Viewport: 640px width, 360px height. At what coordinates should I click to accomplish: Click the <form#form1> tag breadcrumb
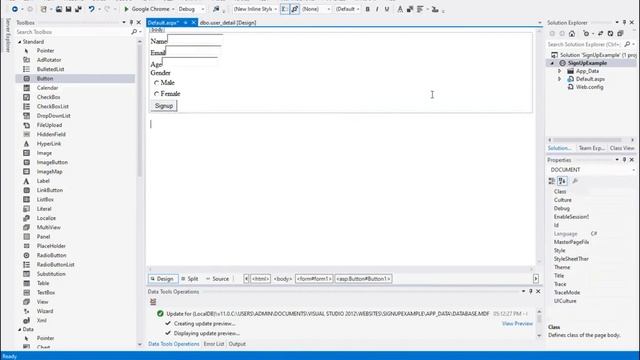[x=314, y=279]
